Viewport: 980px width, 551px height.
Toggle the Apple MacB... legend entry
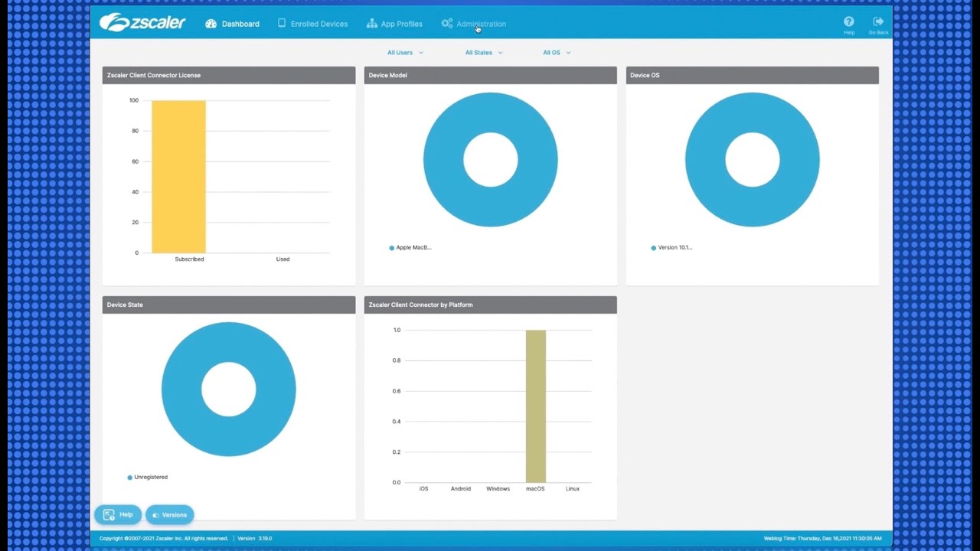(x=410, y=247)
